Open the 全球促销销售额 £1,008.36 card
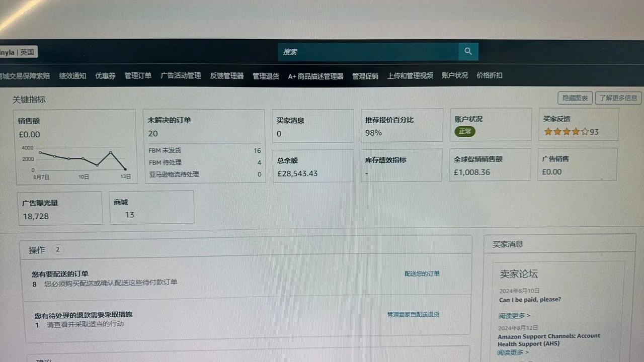This screenshot has width=644, height=362. coord(491,164)
